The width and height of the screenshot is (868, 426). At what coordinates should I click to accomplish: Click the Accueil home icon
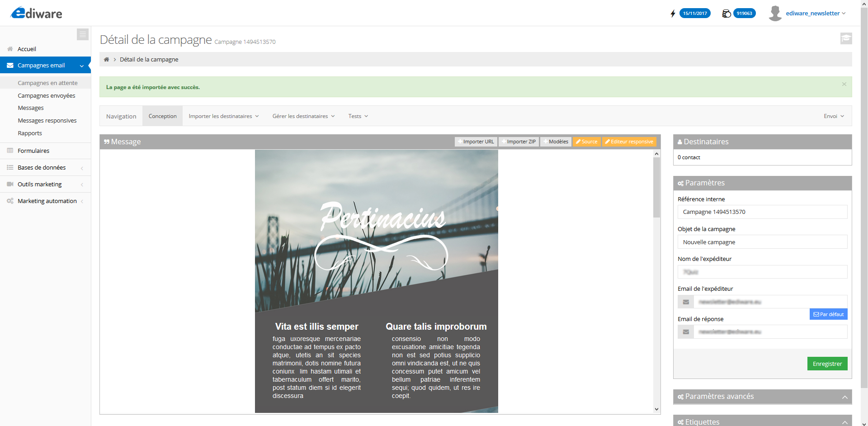tap(10, 49)
